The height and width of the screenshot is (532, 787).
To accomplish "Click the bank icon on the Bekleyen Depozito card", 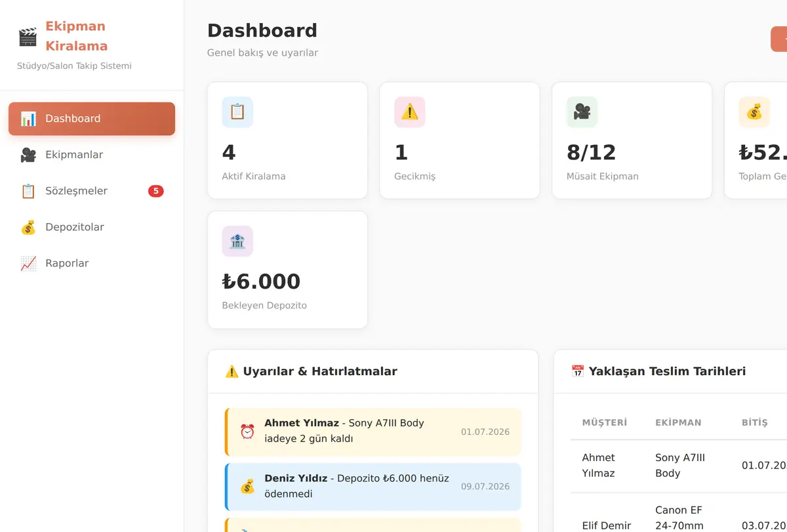I will coord(237,241).
